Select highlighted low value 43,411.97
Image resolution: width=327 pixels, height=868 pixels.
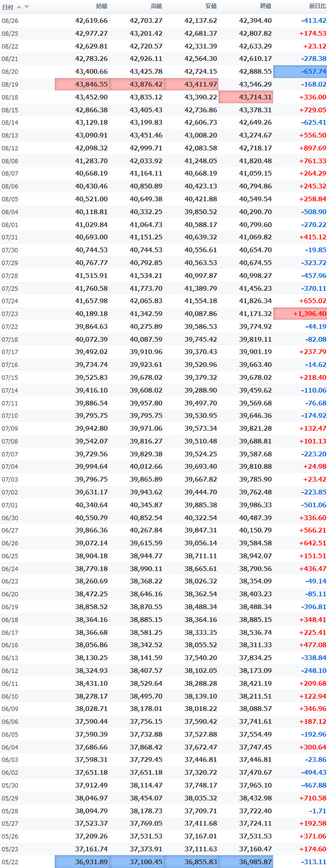191,84
